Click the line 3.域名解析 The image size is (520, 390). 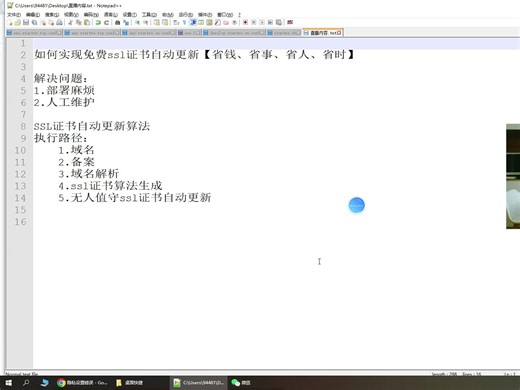tap(89, 174)
